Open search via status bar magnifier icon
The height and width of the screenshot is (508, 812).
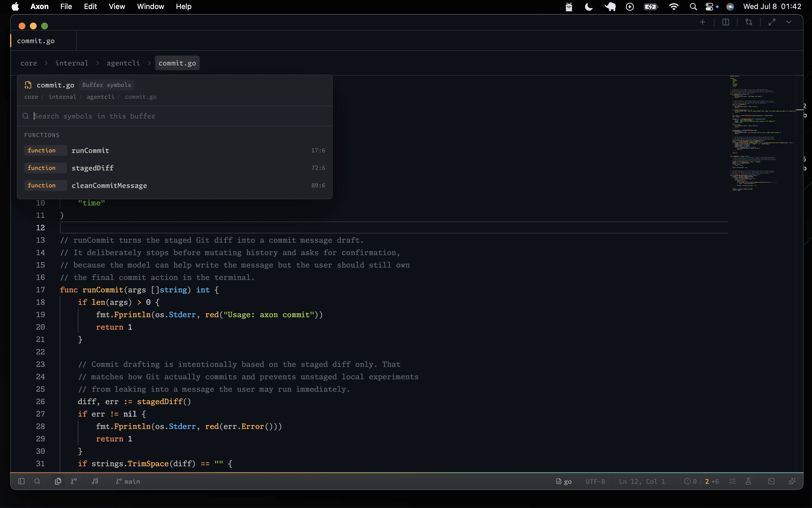point(37,481)
